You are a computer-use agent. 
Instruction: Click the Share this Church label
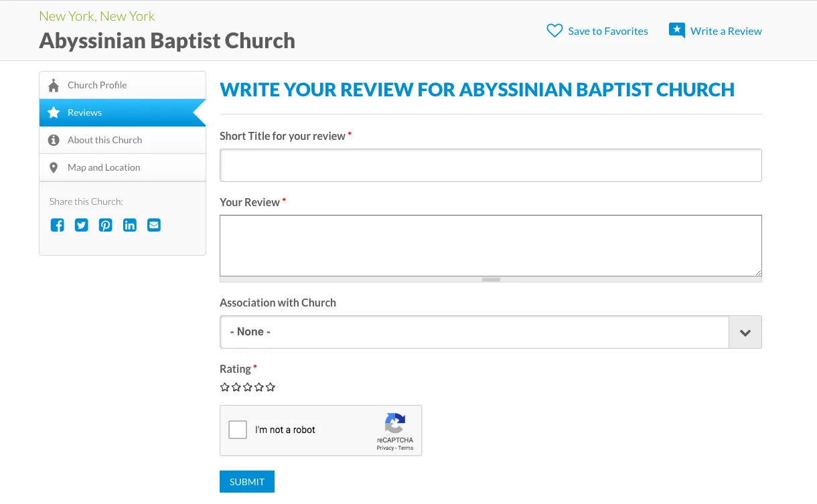(x=86, y=201)
